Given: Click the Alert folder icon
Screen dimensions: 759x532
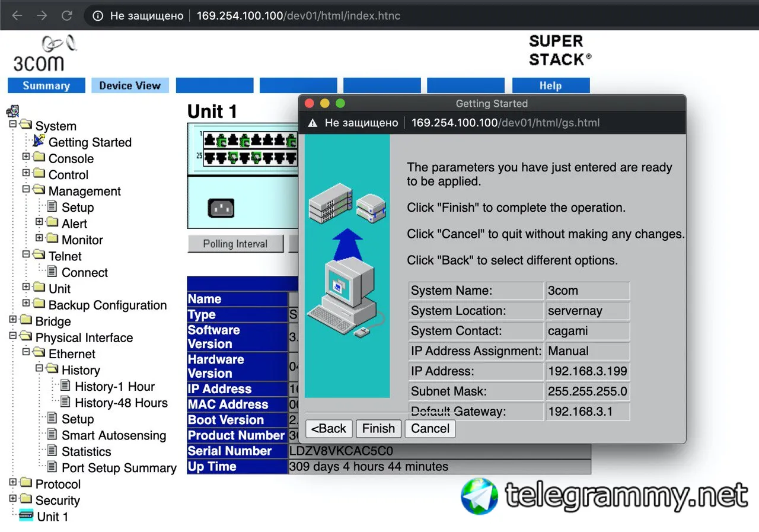Looking at the screenshot, I should tap(52, 223).
